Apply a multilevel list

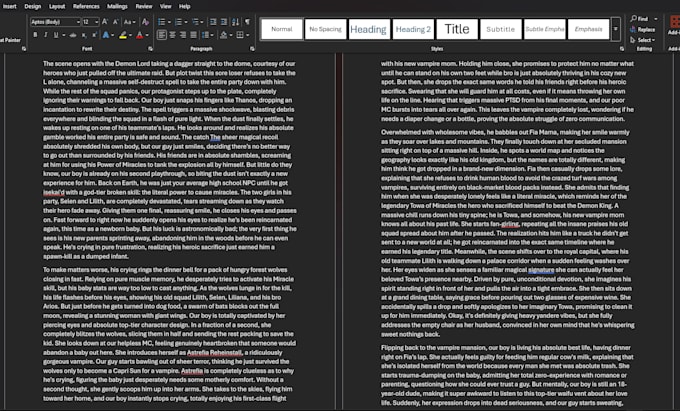click(196, 22)
